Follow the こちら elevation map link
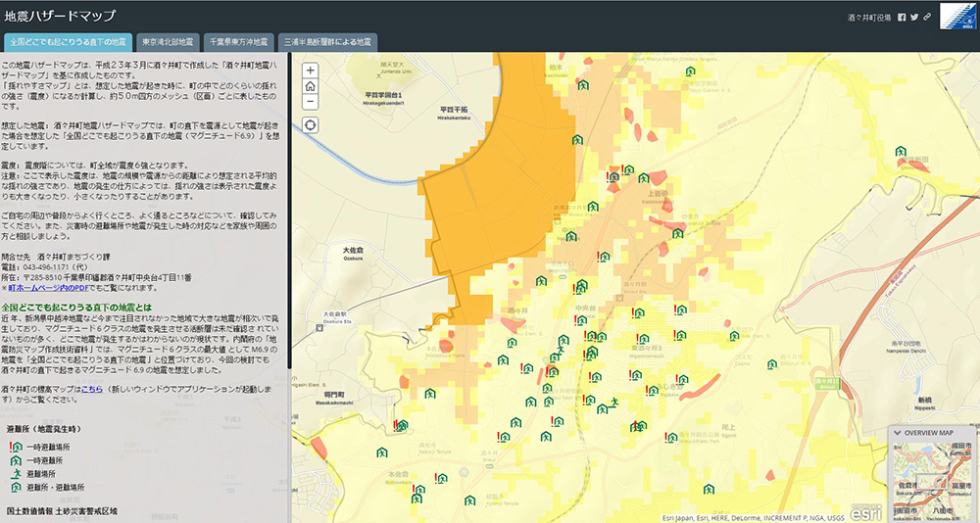The image size is (980, 523). click(91, 389)
